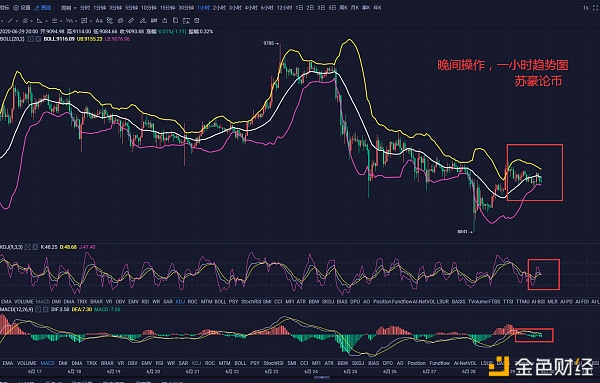This screenshot has height=383, width=600.
Task: Click the delete drawings trash icon
Action: pyautogui.click(x=197, y=21)
